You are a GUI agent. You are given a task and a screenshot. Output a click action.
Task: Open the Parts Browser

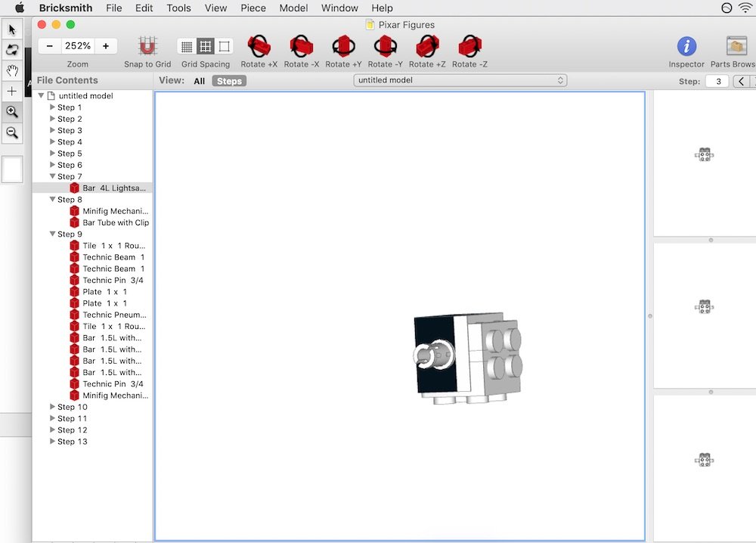pyautogui.click(x=736, y=46)
